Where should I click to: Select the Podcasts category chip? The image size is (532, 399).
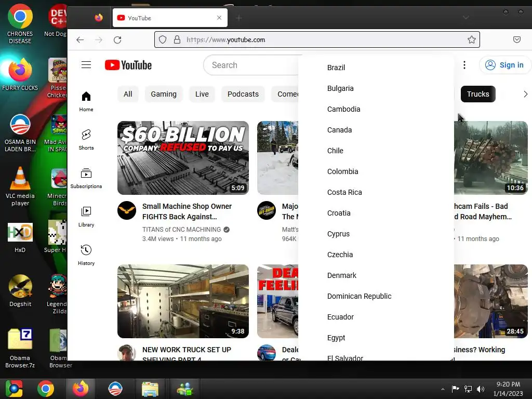pyautogui.click(x=243, y=94)
